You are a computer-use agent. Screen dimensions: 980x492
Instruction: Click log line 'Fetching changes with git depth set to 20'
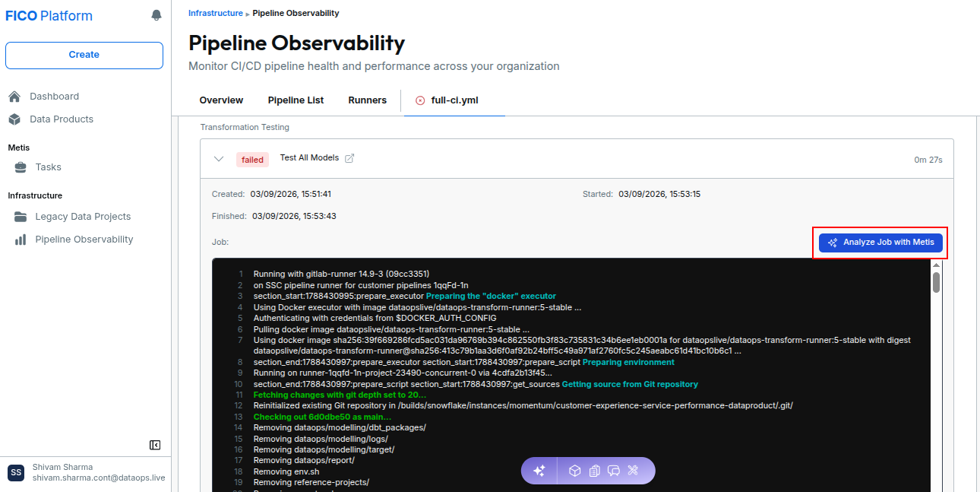point(340,395)
